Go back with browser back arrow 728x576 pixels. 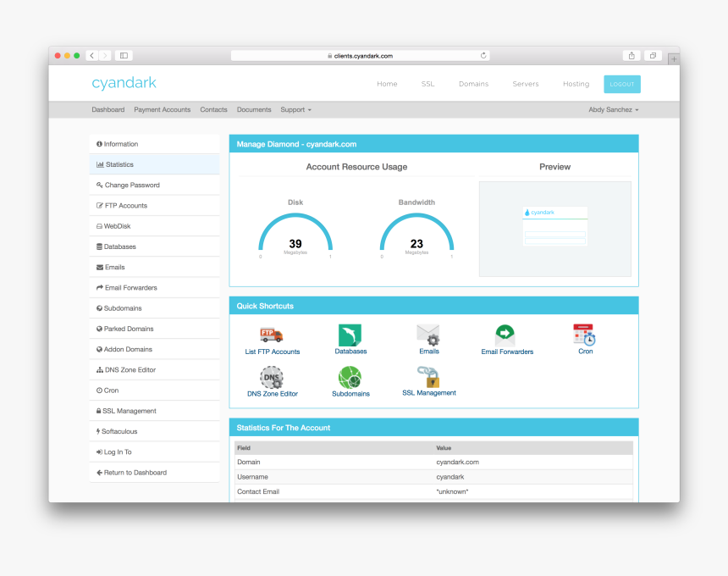tap(92, 56)
